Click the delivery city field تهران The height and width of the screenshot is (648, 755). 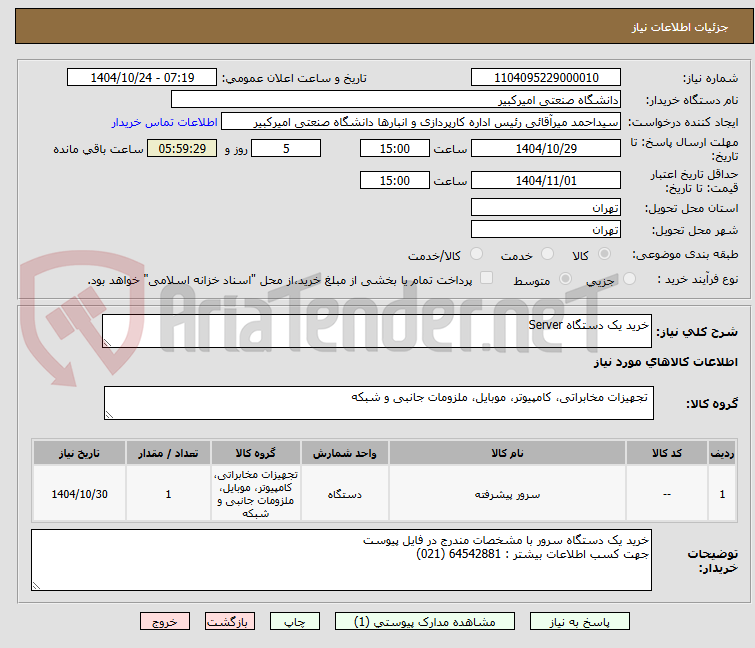click(546, 230)
